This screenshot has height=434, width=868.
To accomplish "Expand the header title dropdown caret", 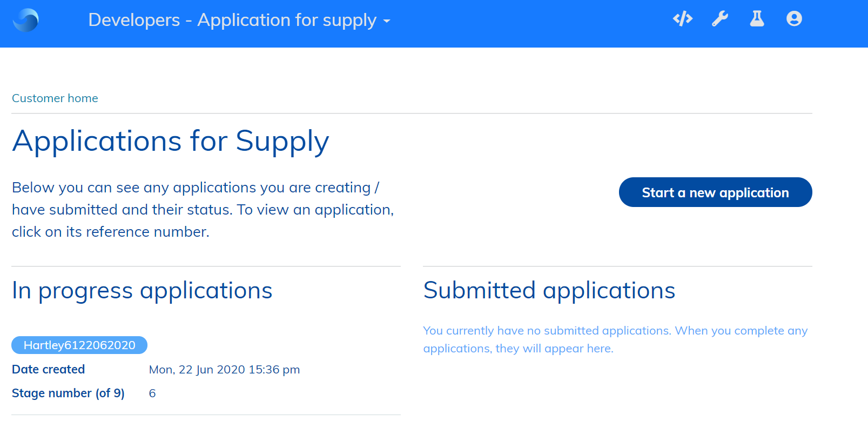I will pyautogui.click(x=387, y=22).
